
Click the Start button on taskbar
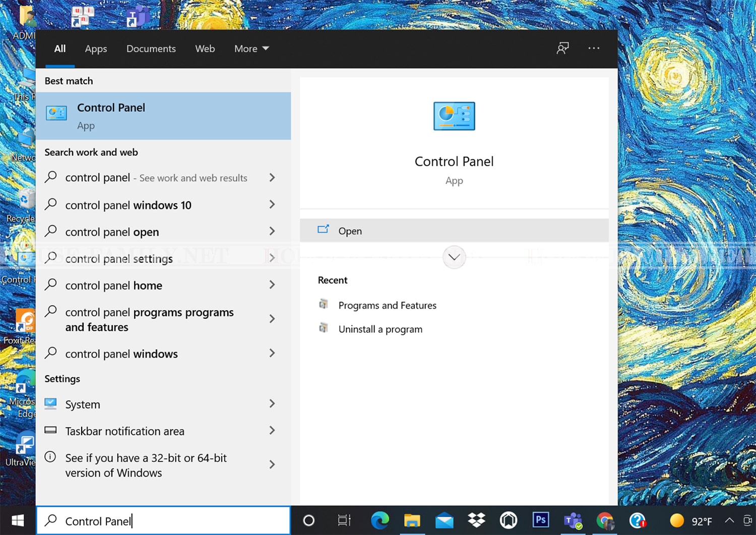18,520
